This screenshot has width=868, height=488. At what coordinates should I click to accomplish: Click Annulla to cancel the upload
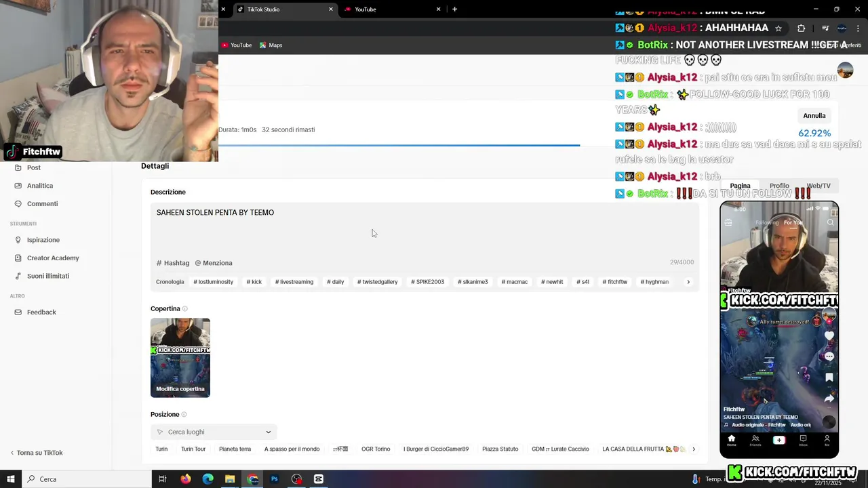(x=814, y=116)
